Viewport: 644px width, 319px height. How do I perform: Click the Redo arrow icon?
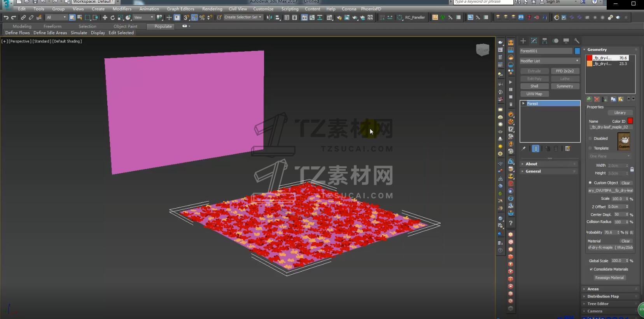(x=14, y=17)
